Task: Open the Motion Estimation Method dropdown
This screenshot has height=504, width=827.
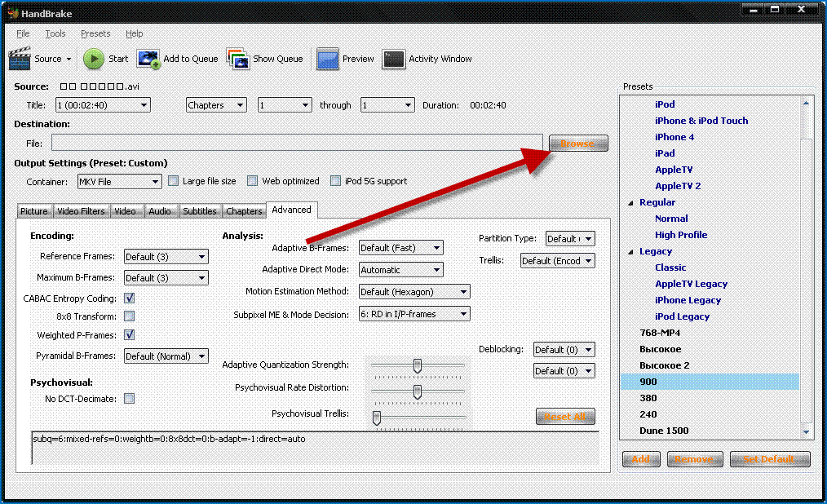Action: tap(414, 291)
